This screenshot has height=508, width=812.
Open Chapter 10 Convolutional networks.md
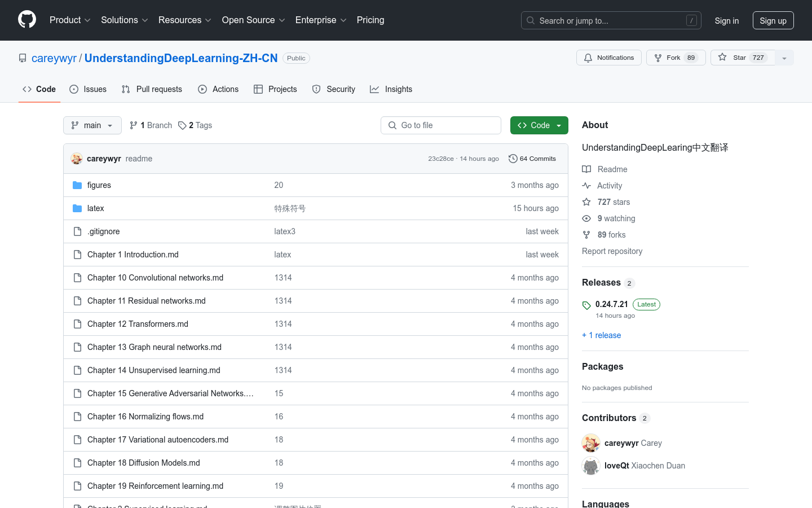[155, 278]
